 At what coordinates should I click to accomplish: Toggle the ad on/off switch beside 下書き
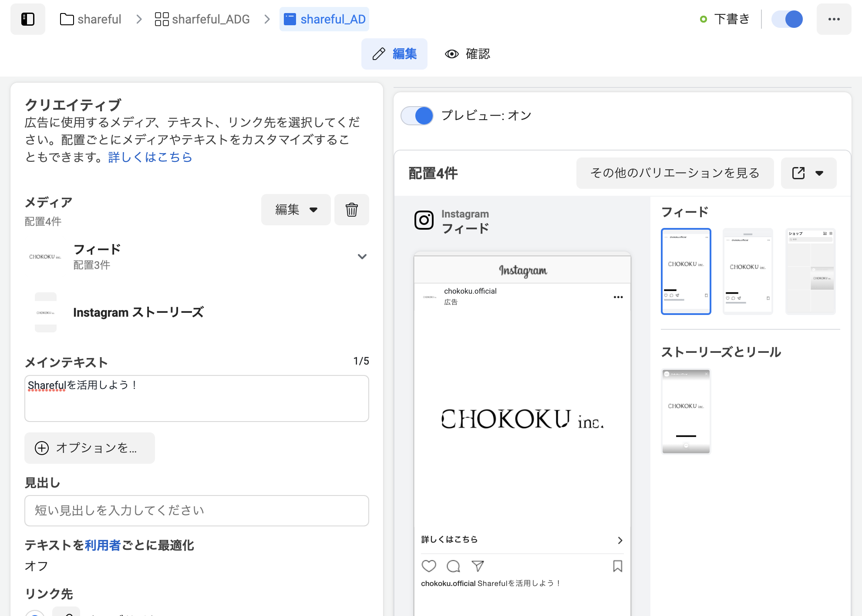pos(787,19)
